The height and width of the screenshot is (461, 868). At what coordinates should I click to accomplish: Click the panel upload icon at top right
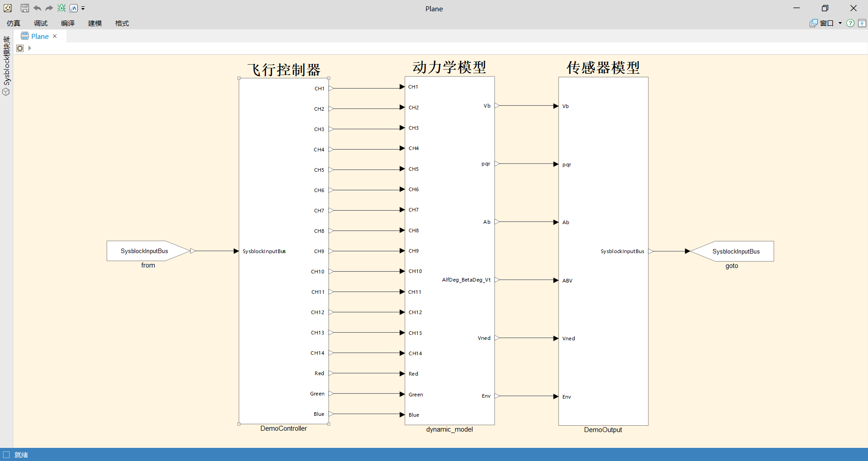tap(863, 23)
